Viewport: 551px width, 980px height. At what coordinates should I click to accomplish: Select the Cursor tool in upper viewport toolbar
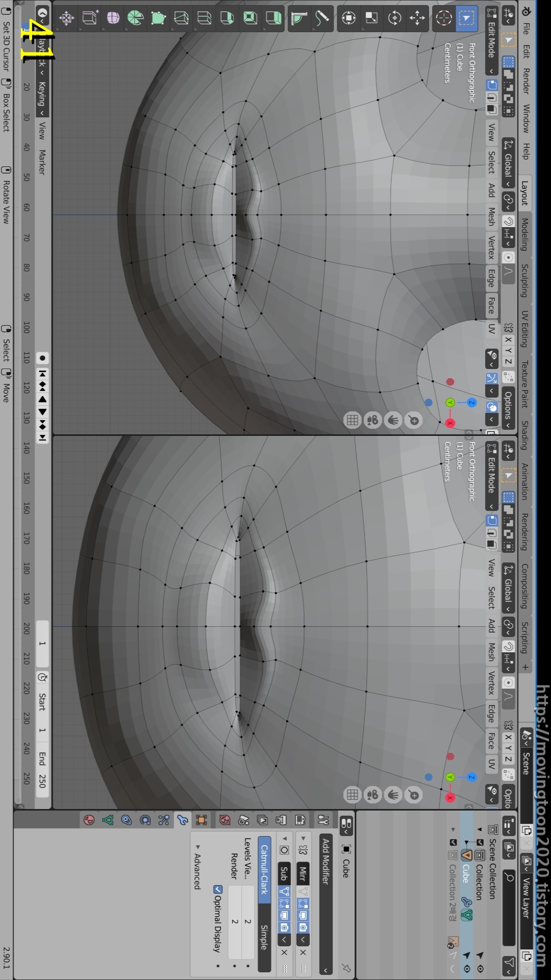tap(444, 18)
